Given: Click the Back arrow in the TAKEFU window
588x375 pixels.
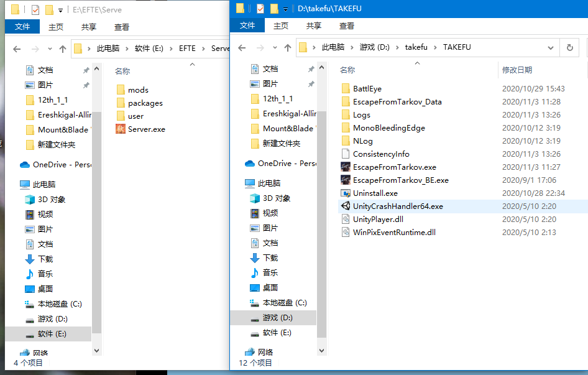Looking at the screenshot, I should (242, 48).
